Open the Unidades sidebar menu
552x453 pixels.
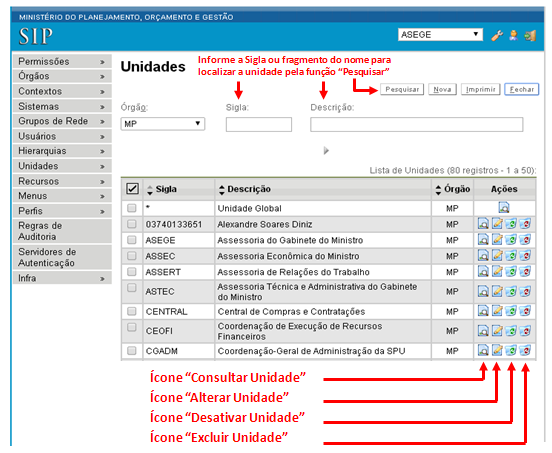pos(62,166)
